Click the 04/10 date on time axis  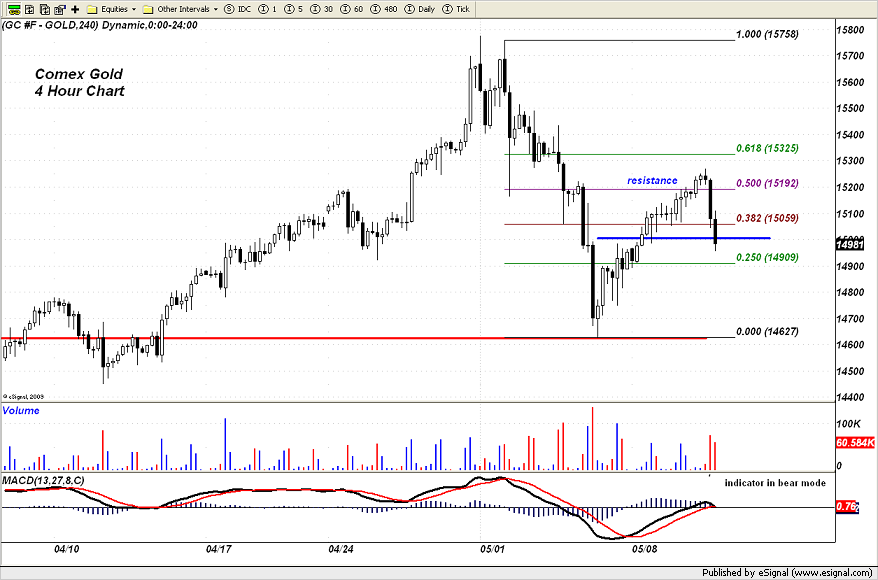click(67, 549)
